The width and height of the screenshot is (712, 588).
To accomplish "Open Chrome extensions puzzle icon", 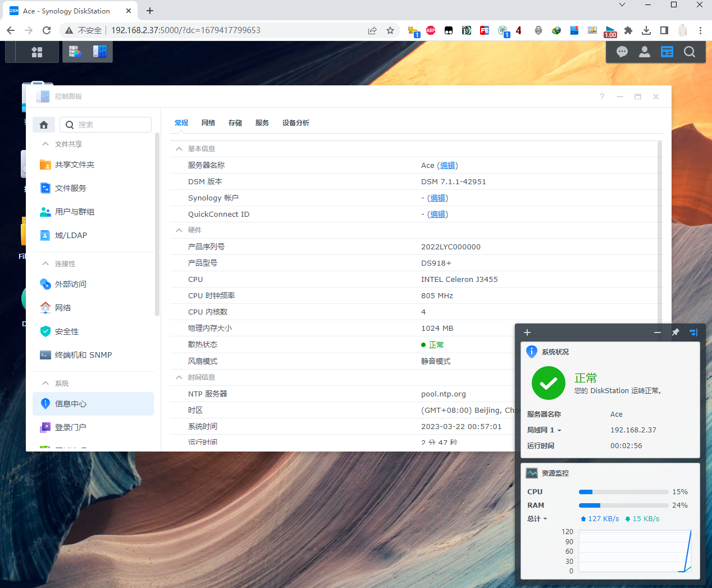I will pyautogui.click(x=628, y=30).
